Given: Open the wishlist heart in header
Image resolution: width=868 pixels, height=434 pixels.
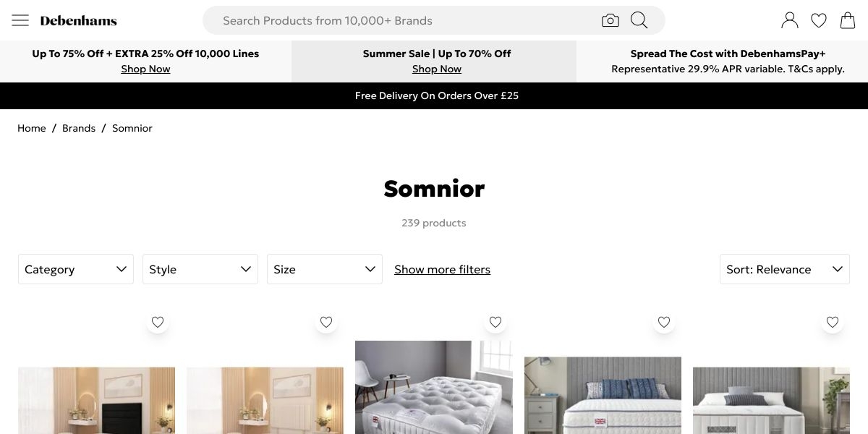Looking at the screenshot, I should point(819,20).
